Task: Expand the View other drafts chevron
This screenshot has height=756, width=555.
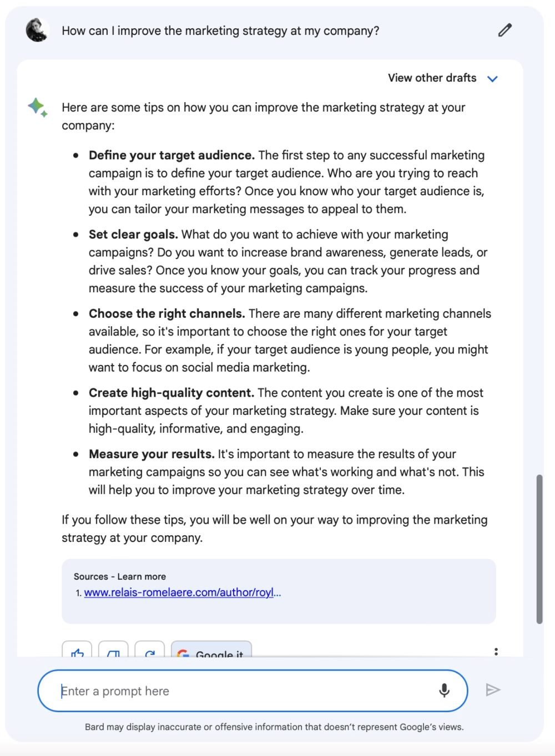Action: [x=492, y=79]
